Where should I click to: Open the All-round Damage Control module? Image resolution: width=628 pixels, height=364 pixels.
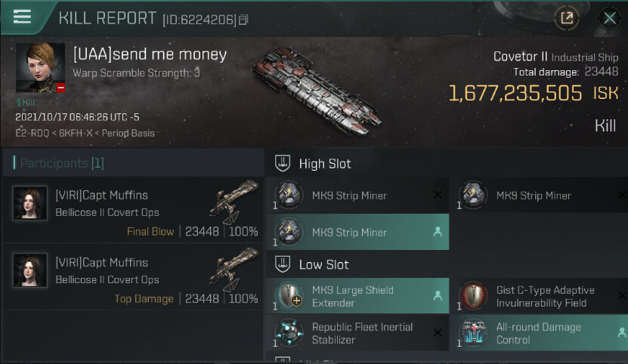tap(473, 333)
